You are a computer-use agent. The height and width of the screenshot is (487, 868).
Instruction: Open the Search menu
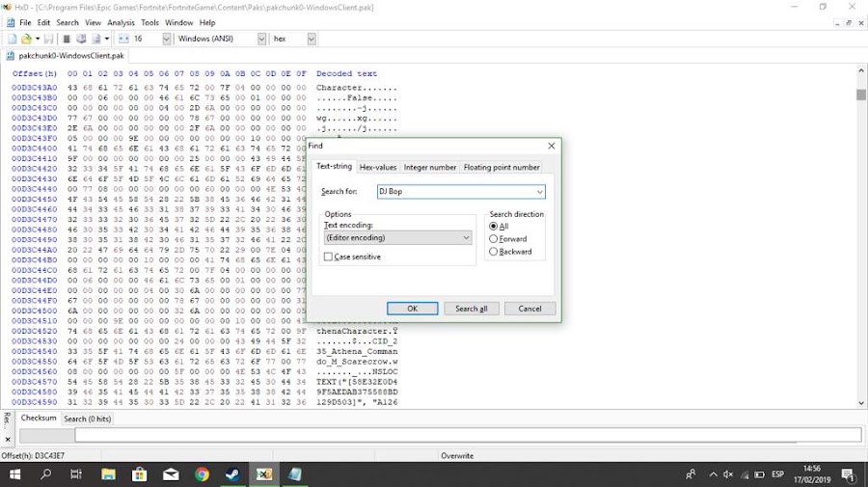(68, 23)
